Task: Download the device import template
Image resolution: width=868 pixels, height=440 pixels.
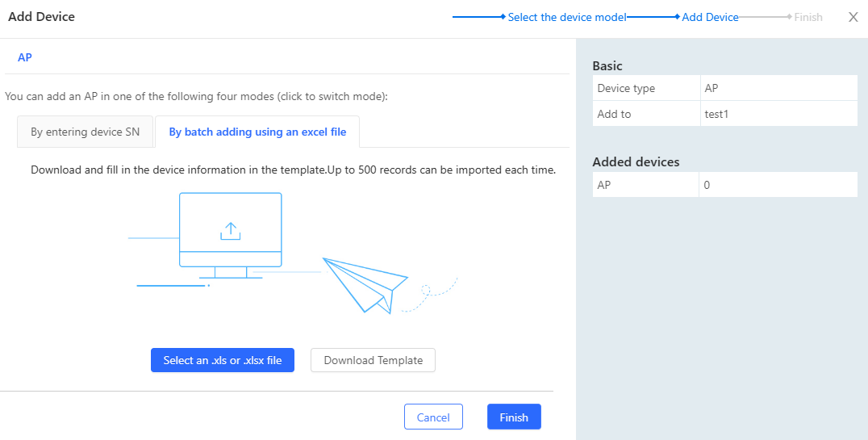Action: coord(373,360)
